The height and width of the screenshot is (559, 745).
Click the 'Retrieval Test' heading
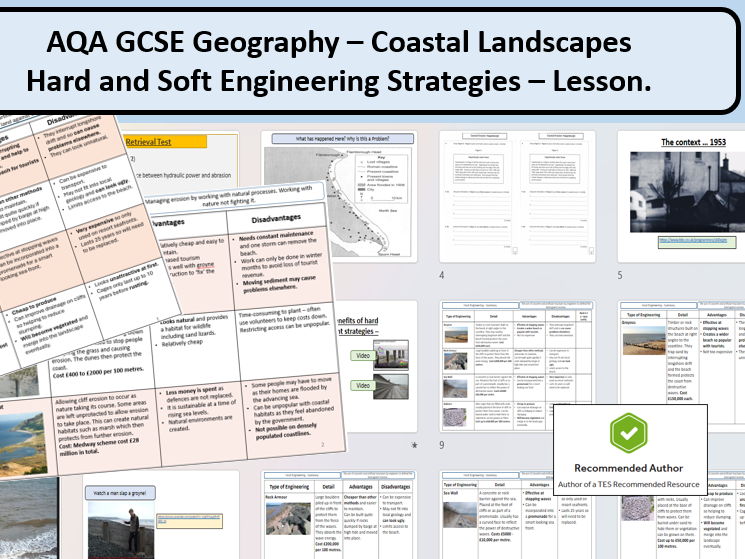pos(148,142)
